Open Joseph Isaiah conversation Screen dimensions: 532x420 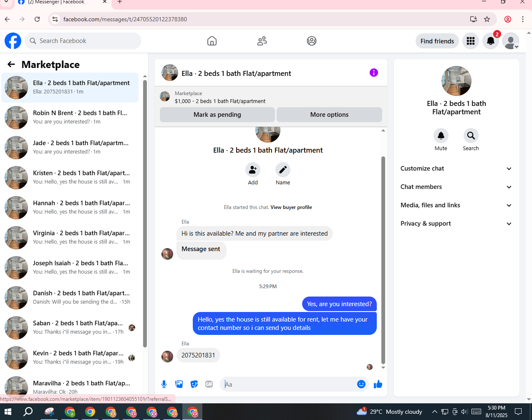point(70,268)
